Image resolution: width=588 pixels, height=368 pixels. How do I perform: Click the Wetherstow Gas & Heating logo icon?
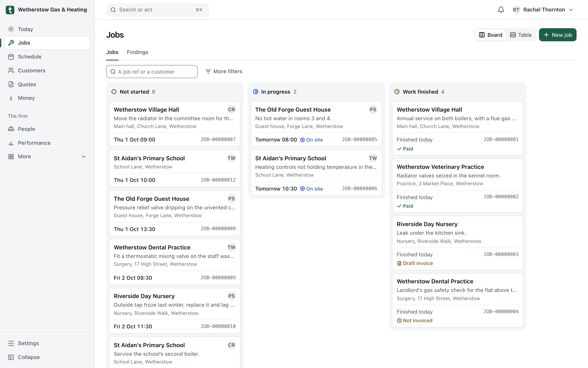[10, 10]
